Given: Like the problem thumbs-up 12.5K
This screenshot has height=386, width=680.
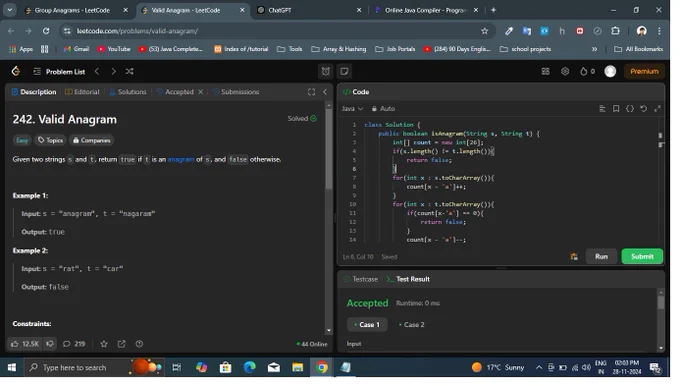Looking at the screenshot, I should (x=25, y=344).
